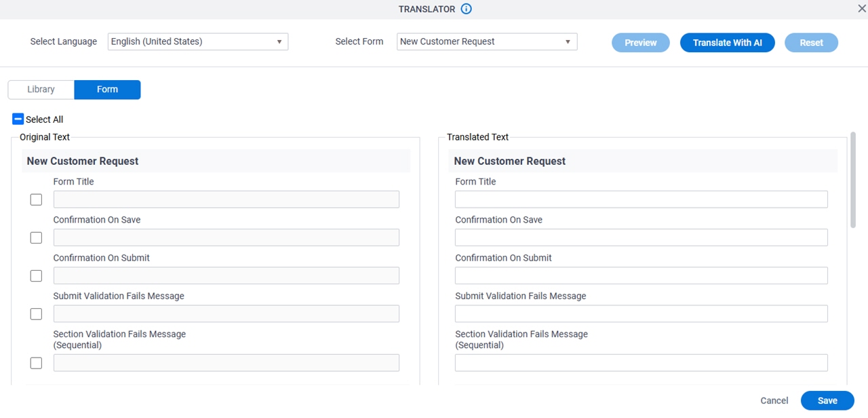Click the Translate With AI button

click(x=728, y=43)
